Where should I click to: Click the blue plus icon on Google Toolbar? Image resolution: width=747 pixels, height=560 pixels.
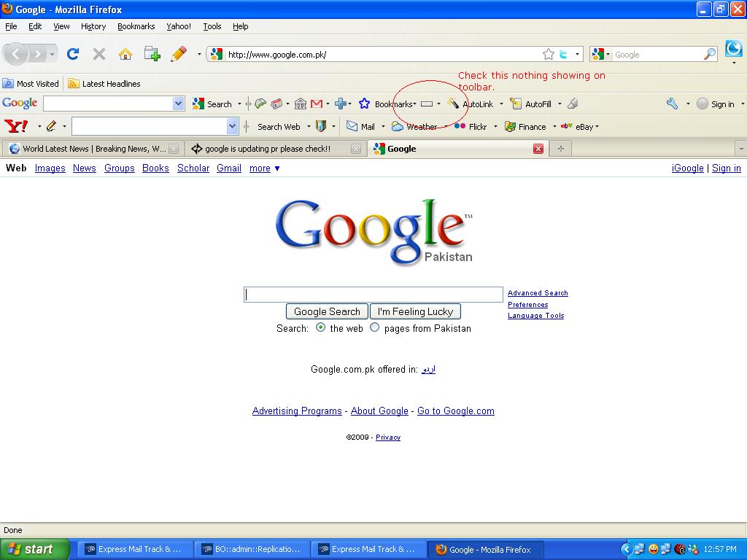point(341,104)
